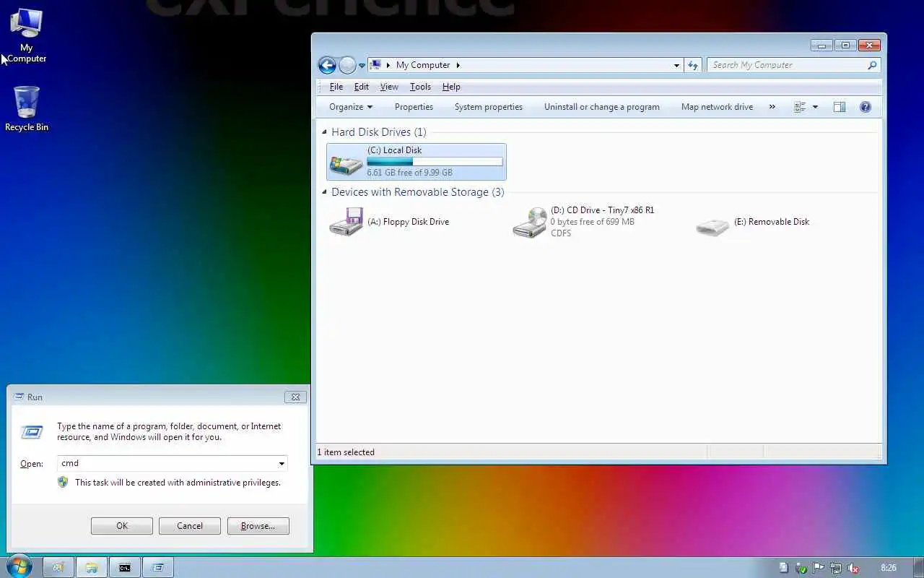Click Browse... in the Run dialog

(258, 526)
